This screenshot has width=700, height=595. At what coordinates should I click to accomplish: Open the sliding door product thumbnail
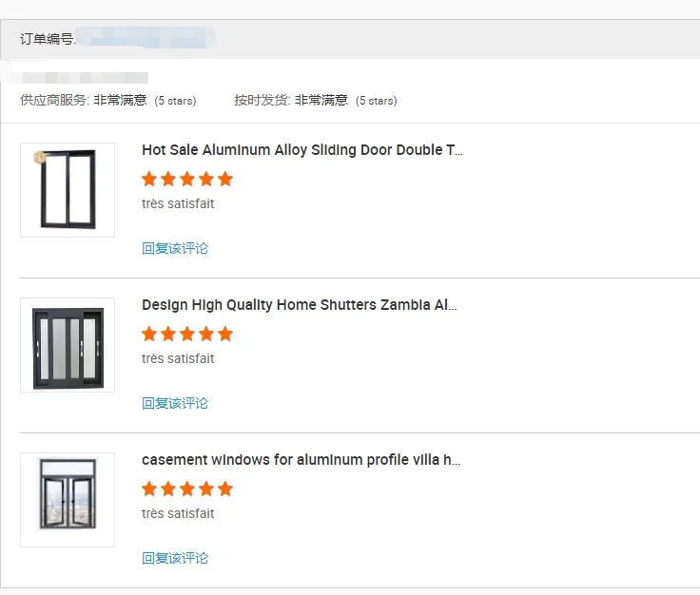tap(68, 190)
